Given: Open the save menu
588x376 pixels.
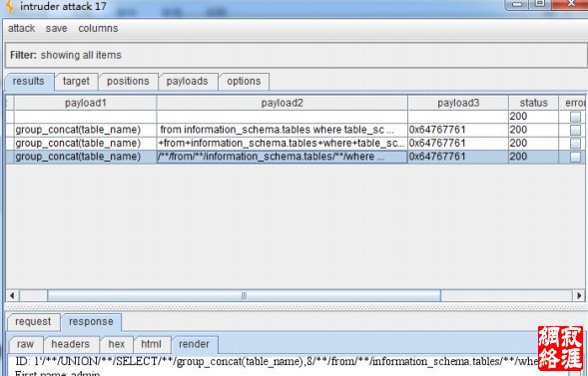Looking at the screenshot, I should click(56, 29).
